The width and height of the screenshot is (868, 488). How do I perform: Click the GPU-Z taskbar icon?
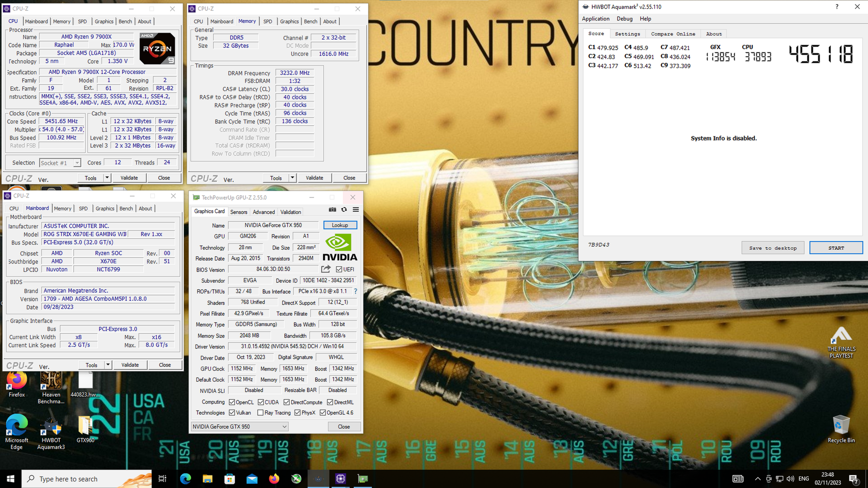tap(363, 479)
